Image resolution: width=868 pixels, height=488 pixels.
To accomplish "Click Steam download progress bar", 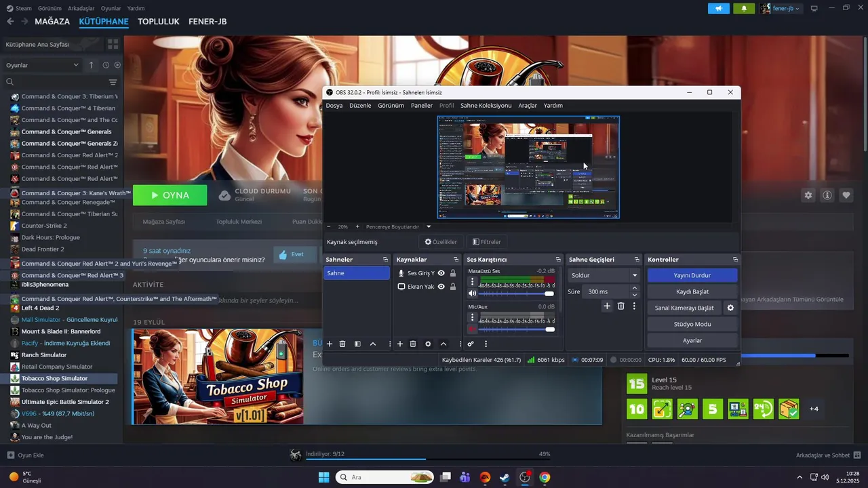I will tap(428, 459).
